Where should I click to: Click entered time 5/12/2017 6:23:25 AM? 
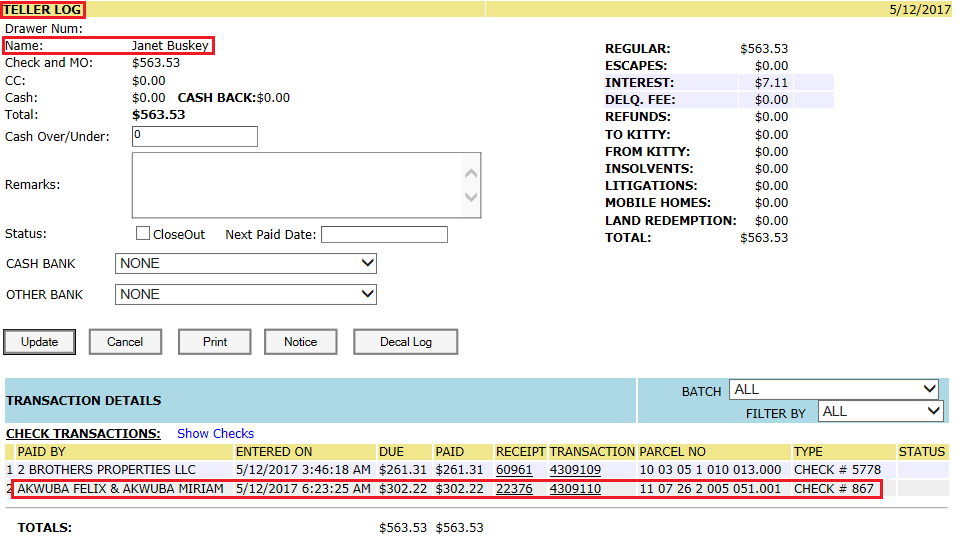303,489
